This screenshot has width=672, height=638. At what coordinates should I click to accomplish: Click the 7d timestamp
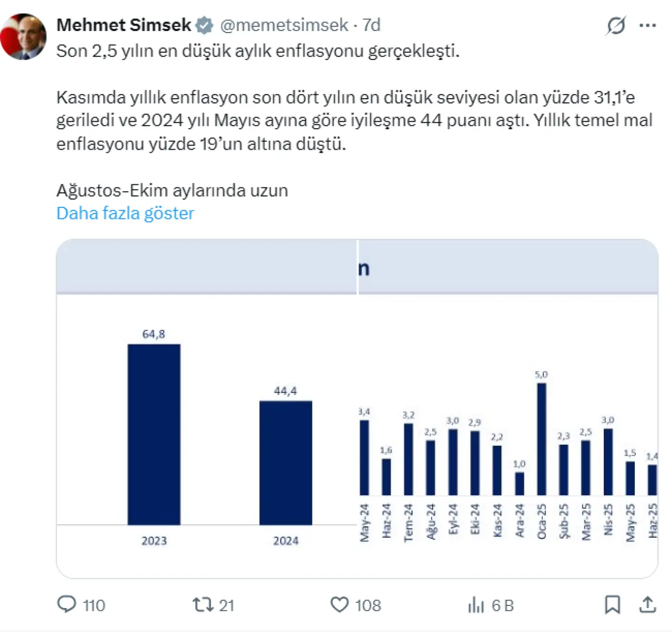tap(371, 25)
